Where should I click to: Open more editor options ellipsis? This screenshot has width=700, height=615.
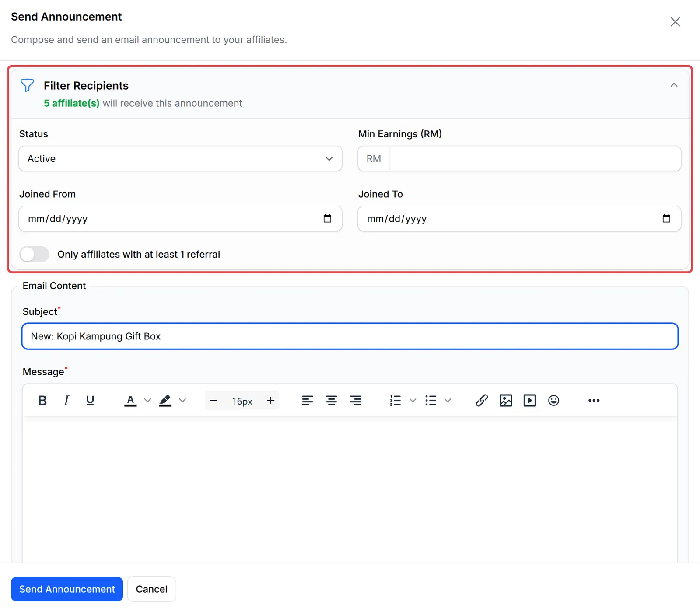pos(594,400)
